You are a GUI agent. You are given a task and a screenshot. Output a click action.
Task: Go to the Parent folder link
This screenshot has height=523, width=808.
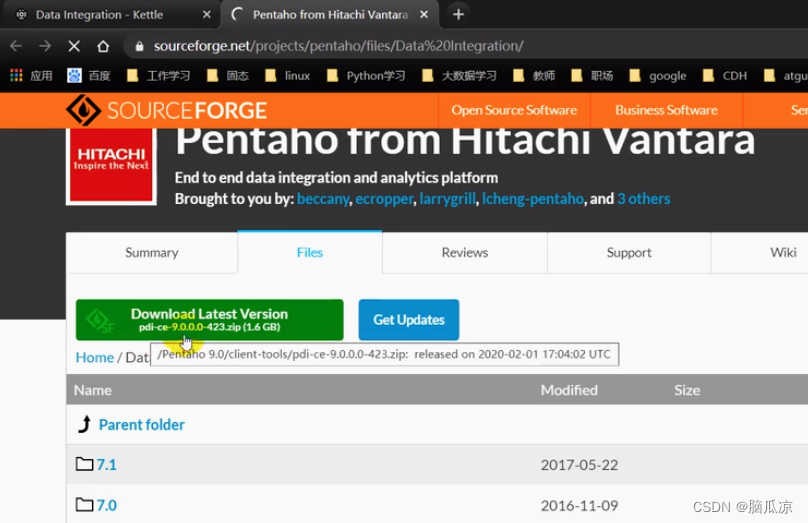click(x=142, y=425)
